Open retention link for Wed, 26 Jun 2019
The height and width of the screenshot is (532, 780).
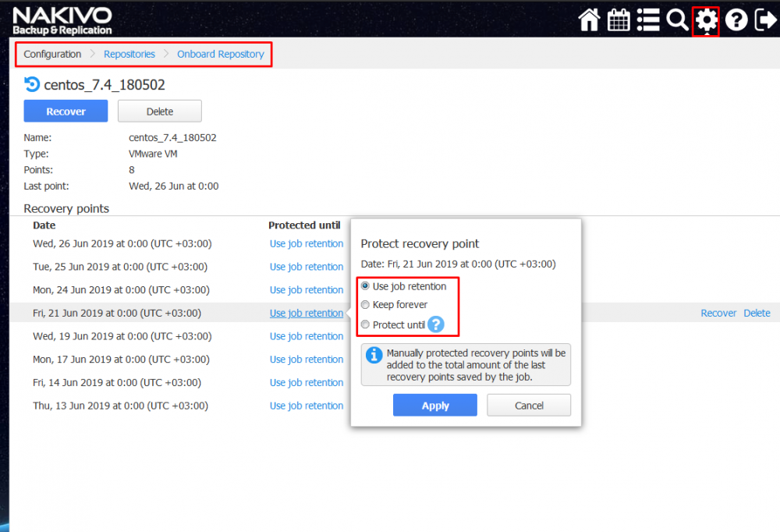pos(307,244)
